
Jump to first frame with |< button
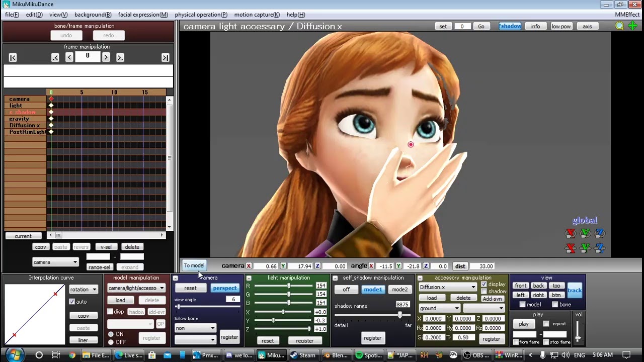click(13, 58)
